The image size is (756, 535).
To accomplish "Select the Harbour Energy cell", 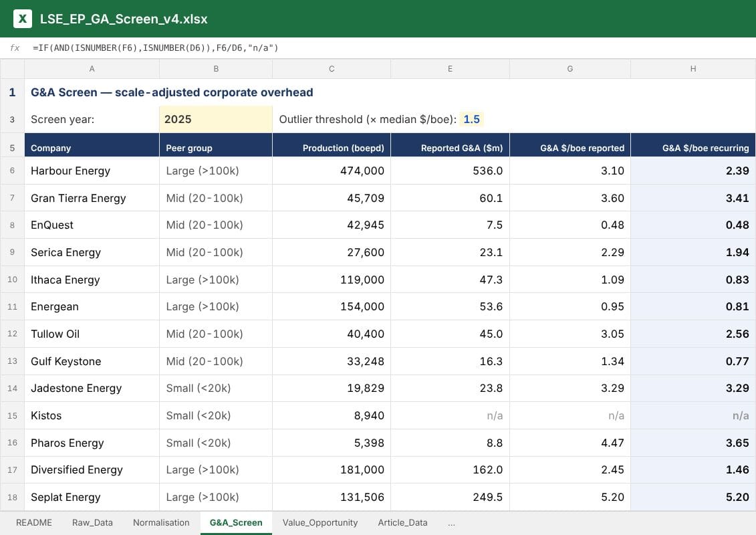I will click(92, 171).
